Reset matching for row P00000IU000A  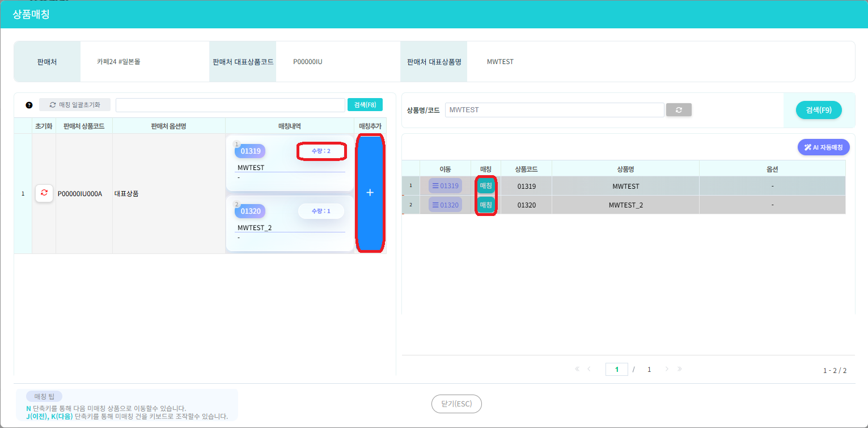pos(44,193)
